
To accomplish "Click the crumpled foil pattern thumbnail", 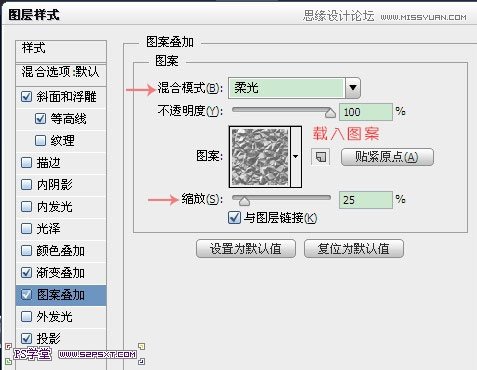I will 260,157.
